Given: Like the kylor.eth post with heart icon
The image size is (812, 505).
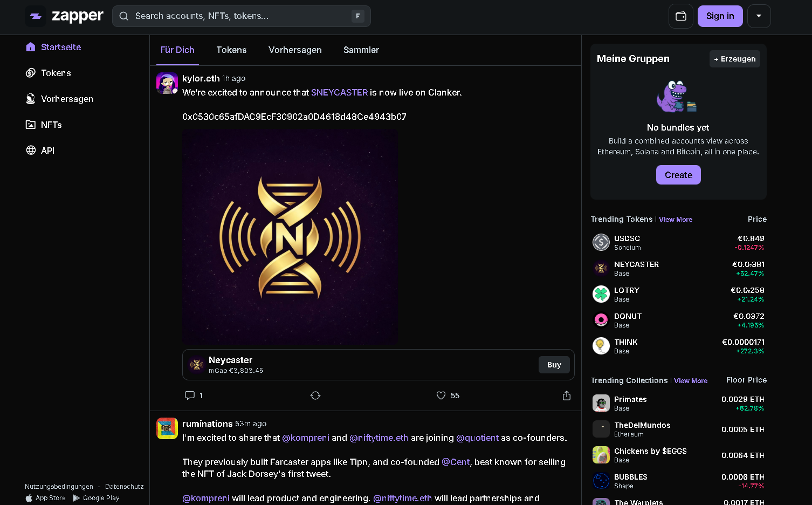Looking at the screenshot, I should pyautogui.click(x=441, y=395).
